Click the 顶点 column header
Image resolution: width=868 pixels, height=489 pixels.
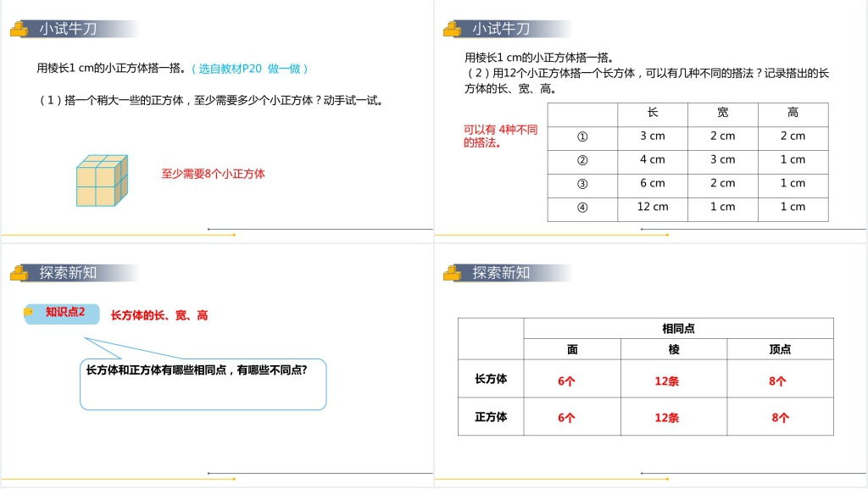(780, 349)
